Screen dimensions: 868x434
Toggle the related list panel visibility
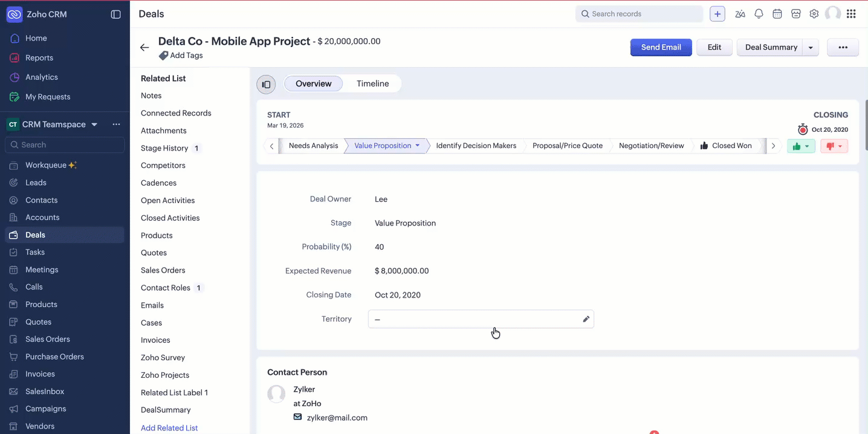click(x=266, y=85)
